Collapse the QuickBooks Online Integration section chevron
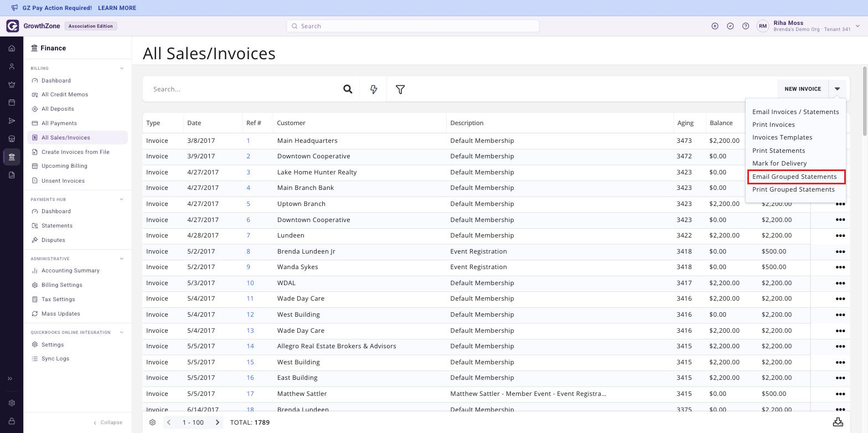 coord(122,332)
